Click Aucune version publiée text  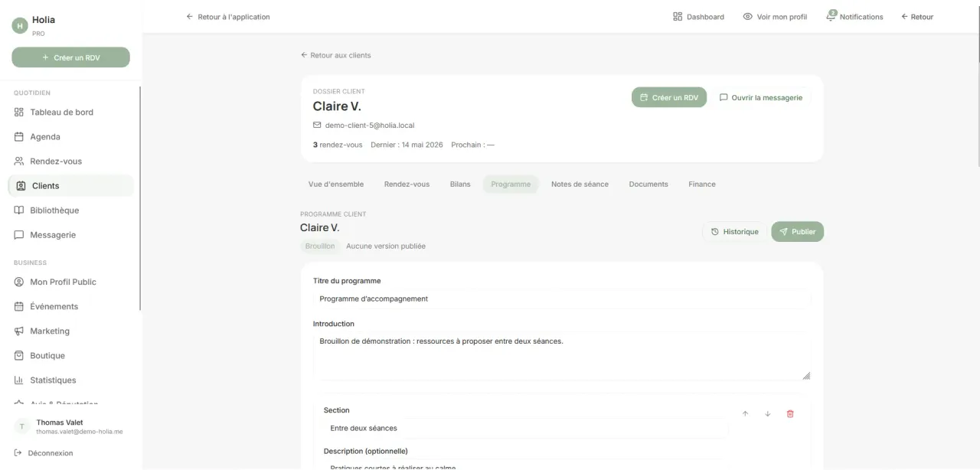click(x=386, y=246)
